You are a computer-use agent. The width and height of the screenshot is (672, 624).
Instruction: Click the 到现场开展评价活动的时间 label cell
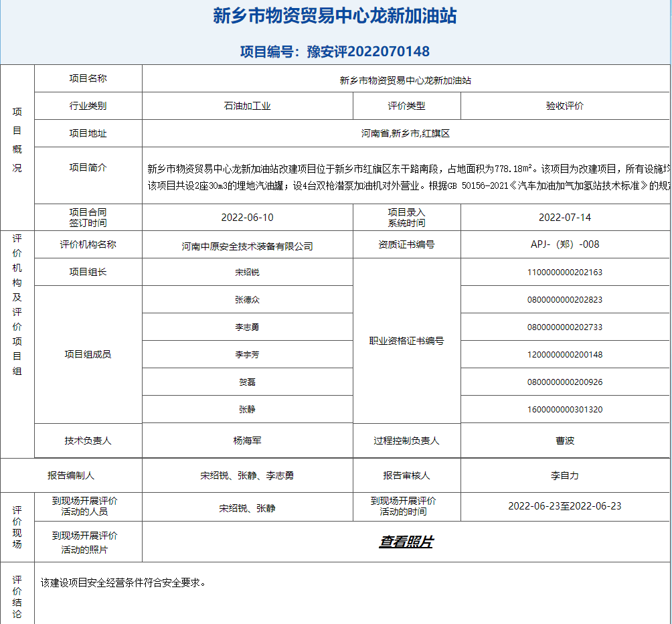pos(406,506)
